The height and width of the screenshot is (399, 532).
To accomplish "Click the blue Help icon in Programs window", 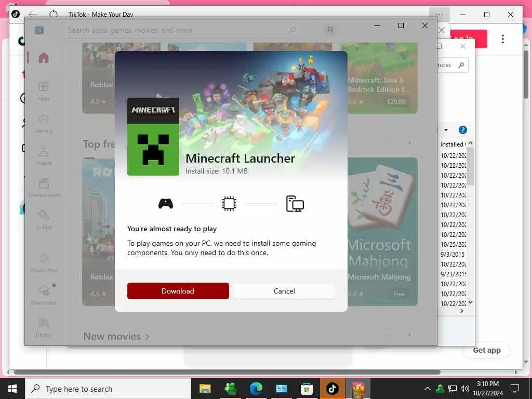I will 462,130.
